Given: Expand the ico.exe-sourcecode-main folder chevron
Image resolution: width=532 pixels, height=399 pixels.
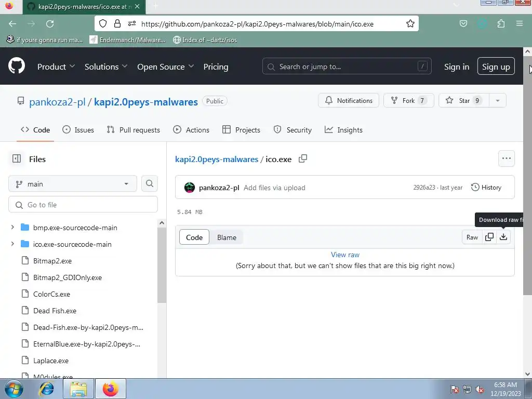Looking at the screenshot, I should click(12, 244).
